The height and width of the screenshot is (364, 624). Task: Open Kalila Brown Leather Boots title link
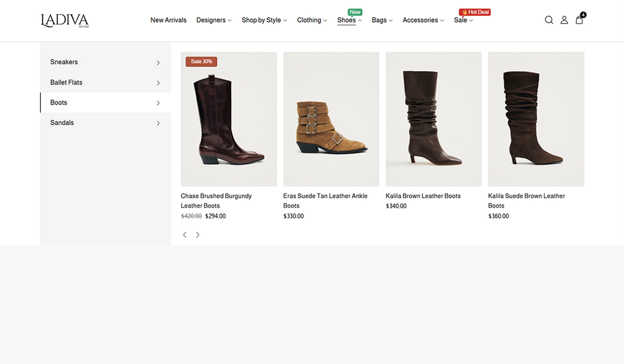423,196
